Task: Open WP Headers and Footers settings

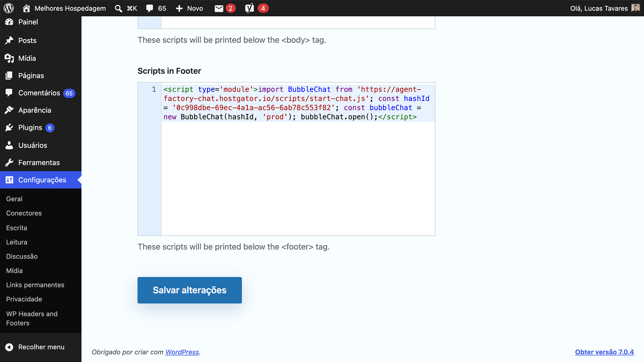Action: pyautogui.click(x=32, y=318)
